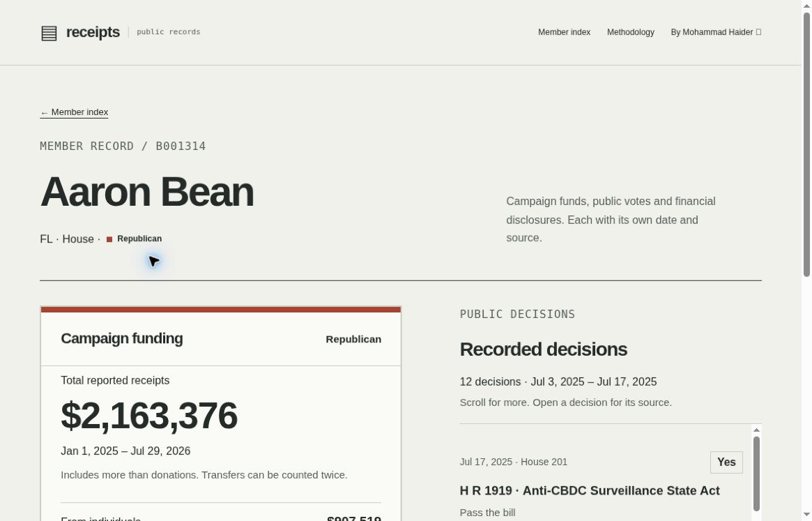
Task: Open the receipts home title link
Action: (93, 32)
